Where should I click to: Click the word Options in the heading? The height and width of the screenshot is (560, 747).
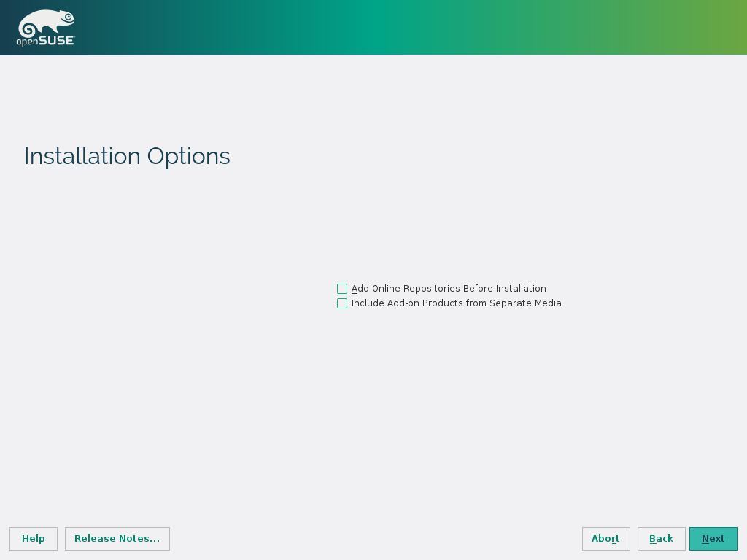tap(188, 156)
